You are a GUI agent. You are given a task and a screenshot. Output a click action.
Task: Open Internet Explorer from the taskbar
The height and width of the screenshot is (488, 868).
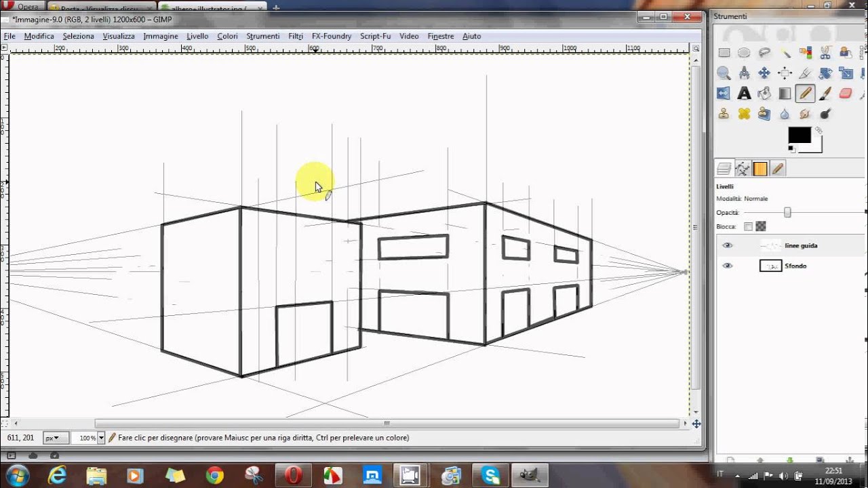(57, 476)
